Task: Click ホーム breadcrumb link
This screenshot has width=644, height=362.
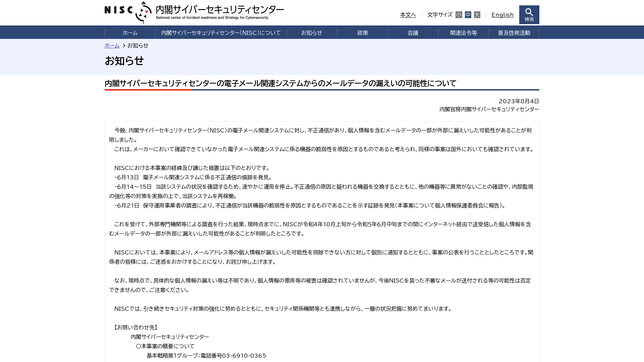Action: [112, 46]
